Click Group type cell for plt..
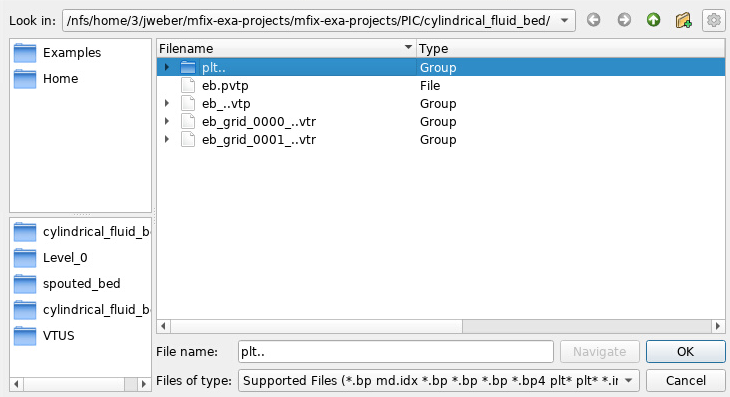The height and width of the screenshot is (397, 730). [438, 67]
